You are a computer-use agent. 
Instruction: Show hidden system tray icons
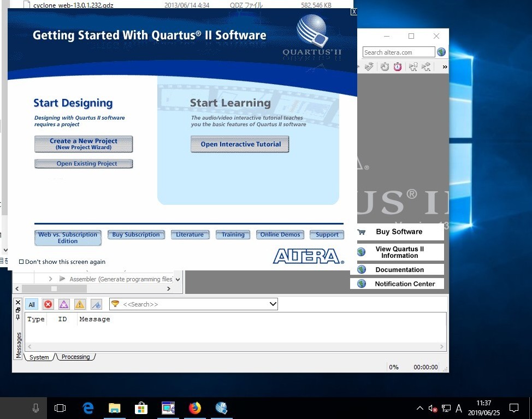pyautogui.click(x=420, y=408)
